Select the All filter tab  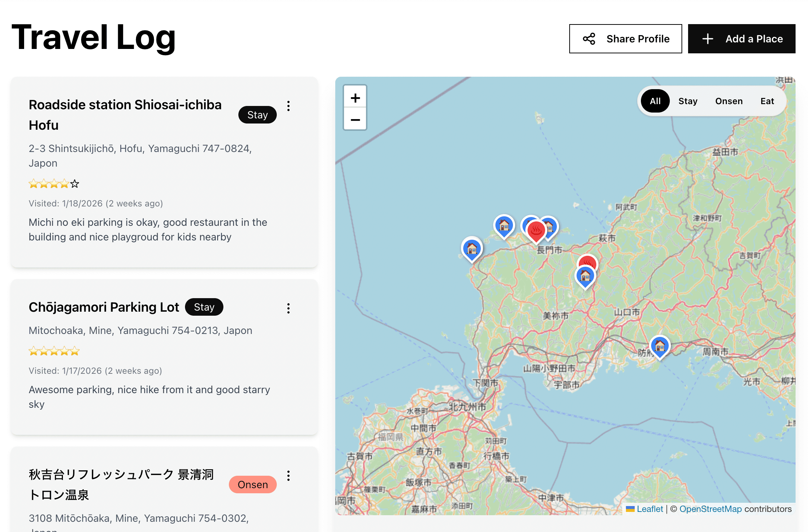tap(655, 101)
